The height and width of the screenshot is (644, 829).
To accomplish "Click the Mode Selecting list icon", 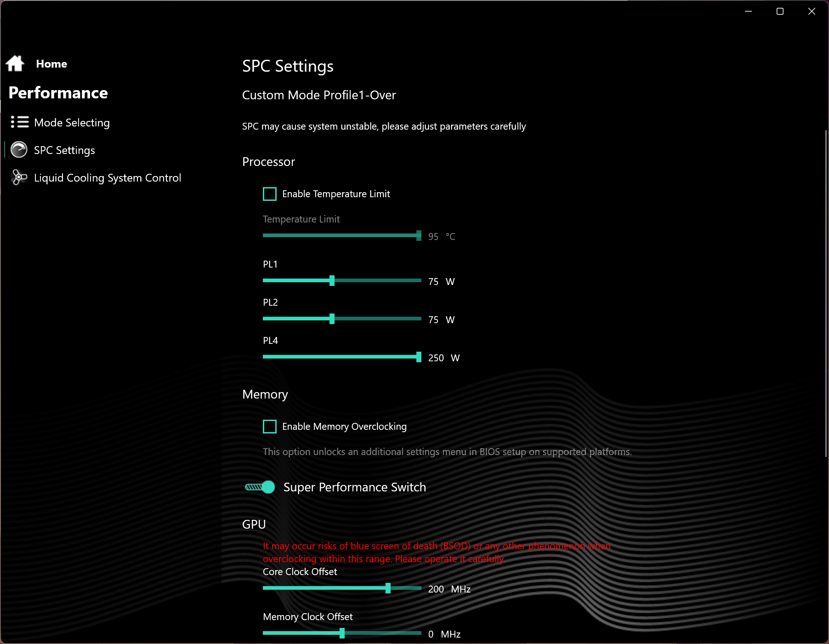I will click(20, 122).
